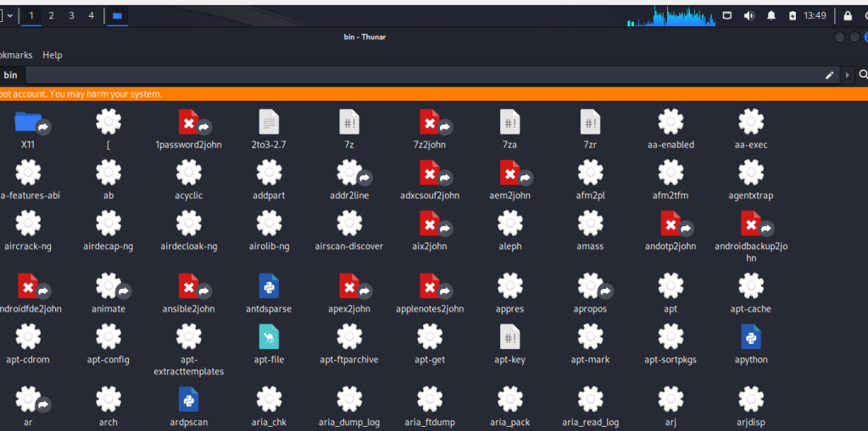Viewport: 868px width, 431px height.
Task: Select the aria_dump_log file name
Action: coord(349,423)
